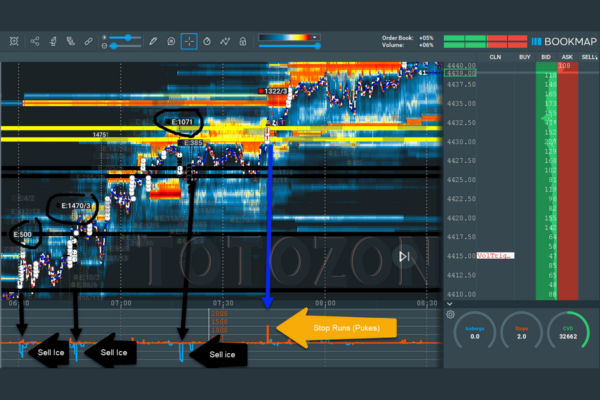Click the BUY column header

click(x=525, y=57)
